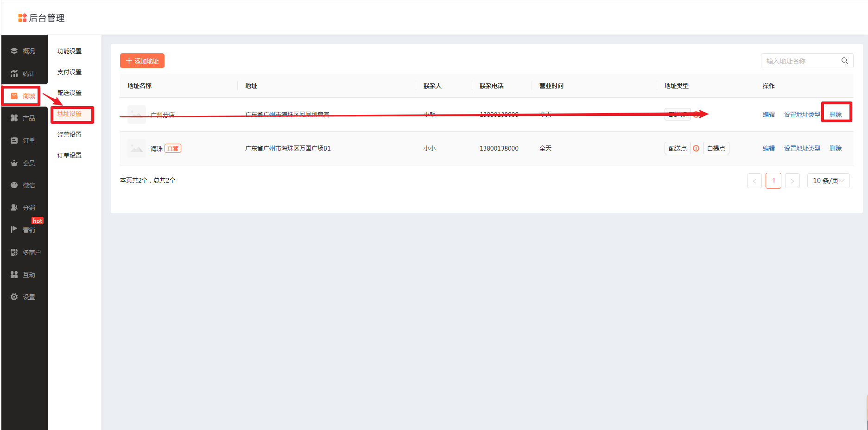Click the 联系电话 column header
The height and width of the screenshot is (430, 868).
coord(492,86)
